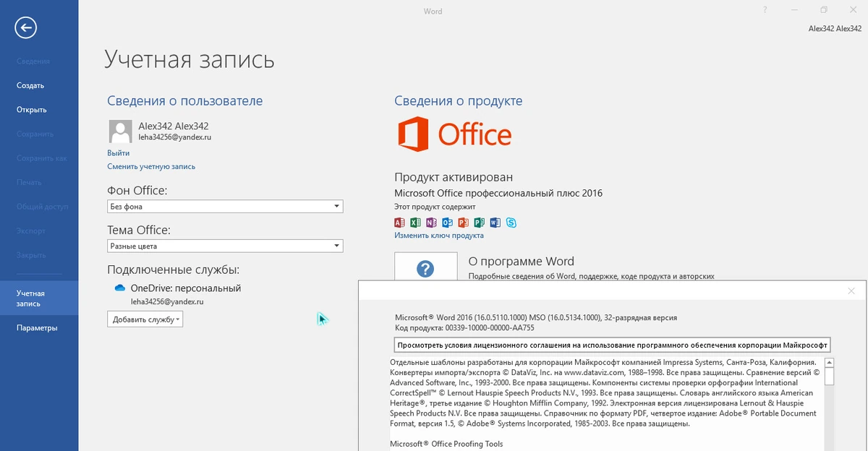Click the Выйти sign-out link
This screenshot has width=868, height=451.
[119, 153]
